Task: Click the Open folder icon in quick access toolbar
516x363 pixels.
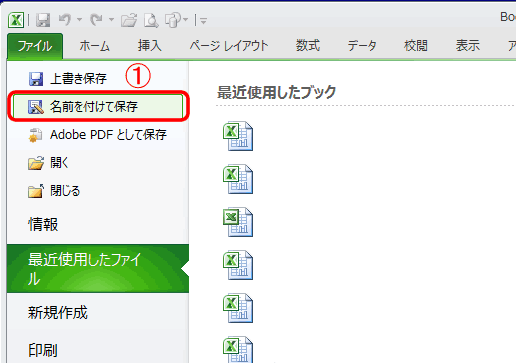Action: (129, 20)
